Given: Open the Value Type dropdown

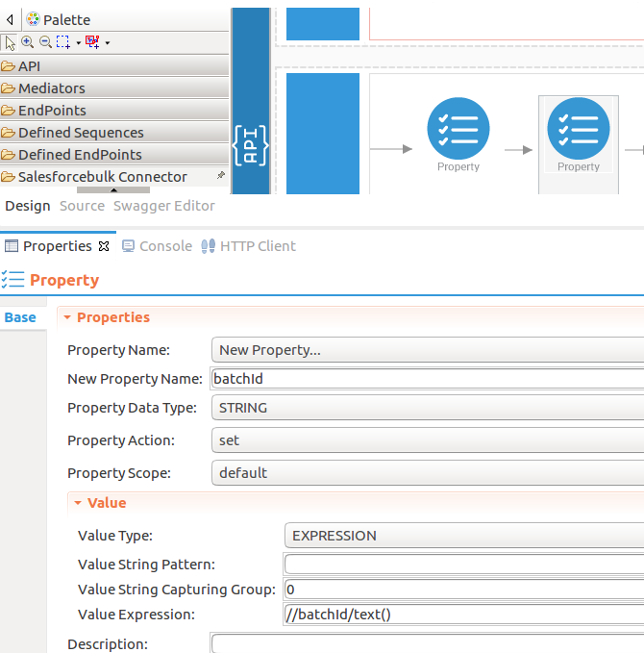Looking at the screenshot, I should (464, 536).
